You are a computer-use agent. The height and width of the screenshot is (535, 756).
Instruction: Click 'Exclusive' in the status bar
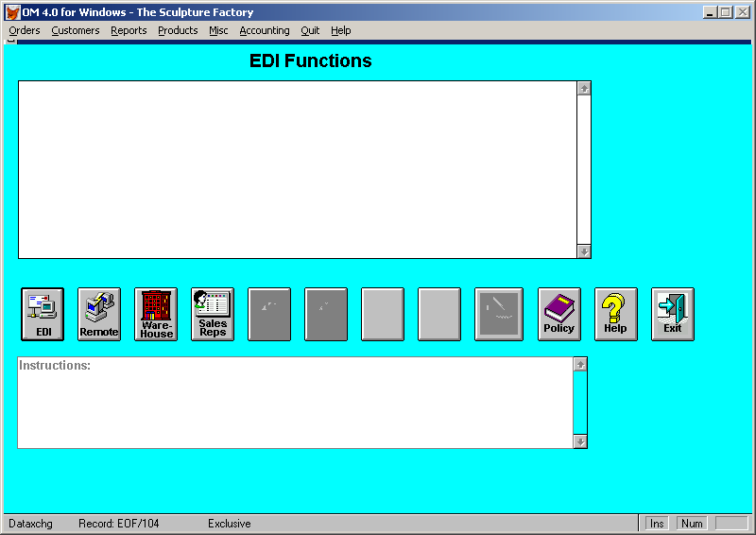pos(229,524)
